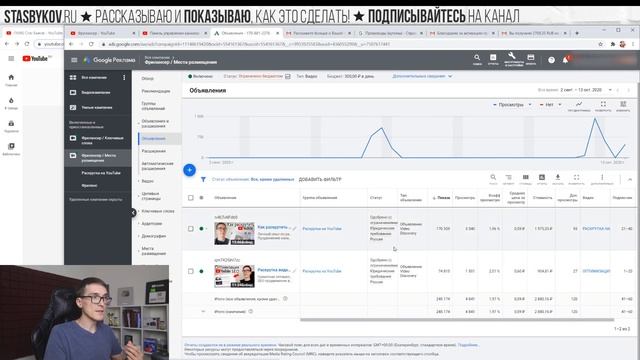The image size is (640, 360).
Task: Open the Segment icon in table toolbar
Action: 508,178
